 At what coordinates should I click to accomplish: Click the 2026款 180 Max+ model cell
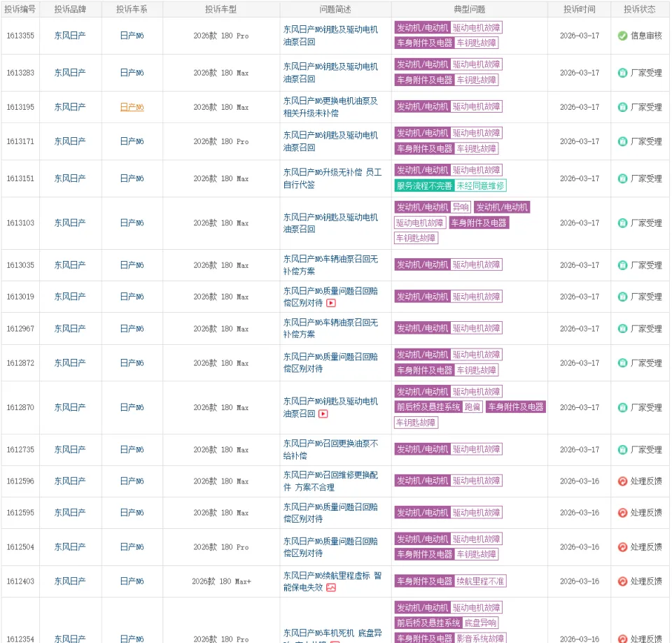[x=221, y=581]
